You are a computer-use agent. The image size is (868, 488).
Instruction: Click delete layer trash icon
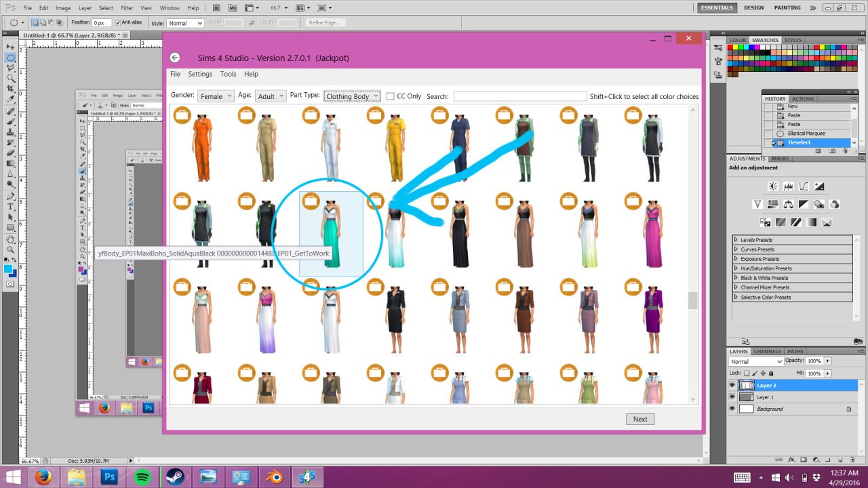(852, 460)
